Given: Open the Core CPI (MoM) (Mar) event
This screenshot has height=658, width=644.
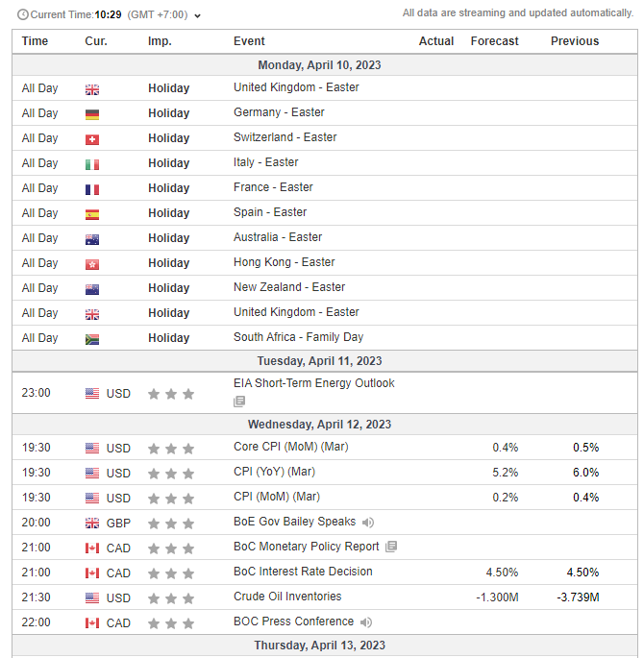Looking at the screenshot, I should [x=290, y=447].
